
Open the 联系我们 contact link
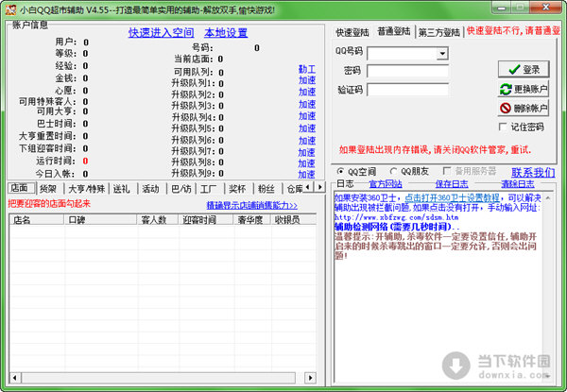tap(533, 172)
